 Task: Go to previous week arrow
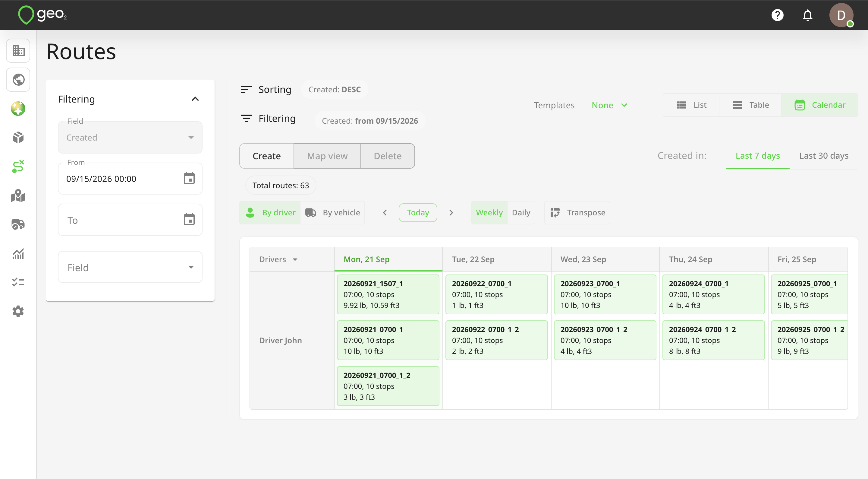(x=385, y=213)
